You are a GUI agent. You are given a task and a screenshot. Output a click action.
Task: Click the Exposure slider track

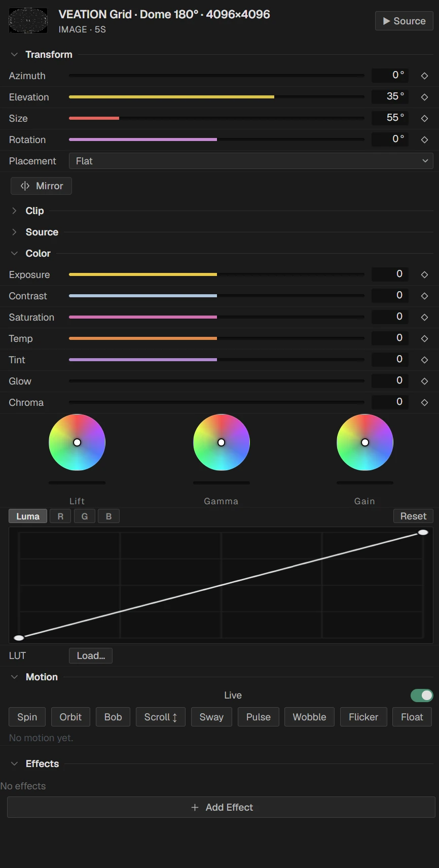(x=216, y=274)
